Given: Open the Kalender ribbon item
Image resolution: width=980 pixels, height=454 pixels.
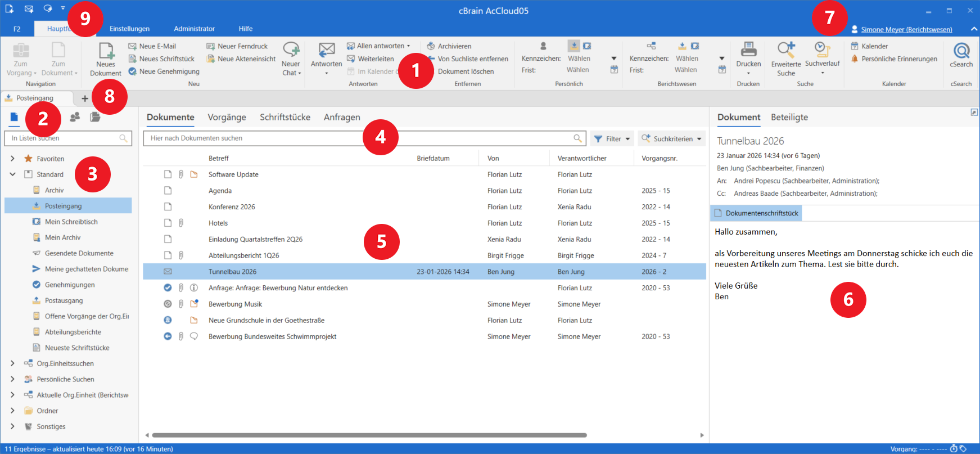Looking at the screenshot, I should (x=869, y=46).
